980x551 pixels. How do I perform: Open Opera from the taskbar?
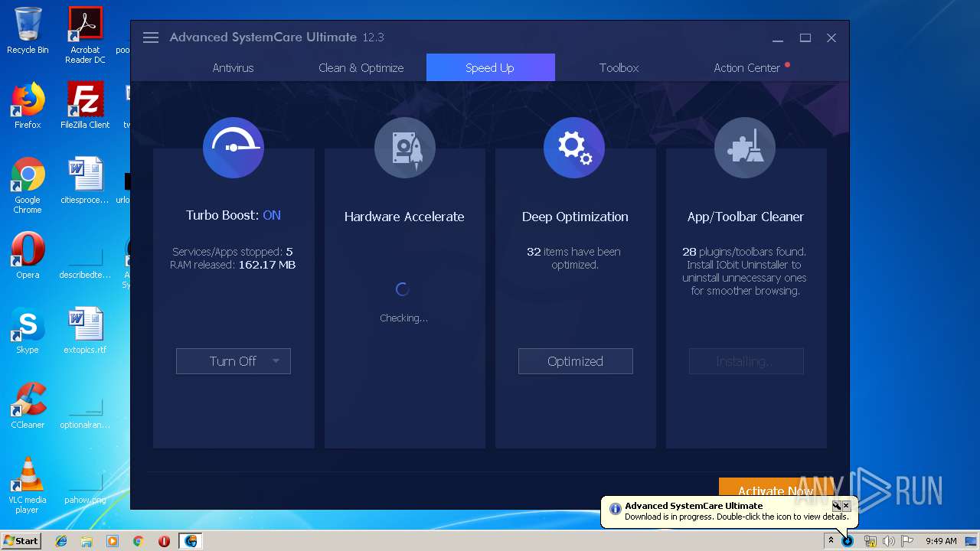pos(164,541)
